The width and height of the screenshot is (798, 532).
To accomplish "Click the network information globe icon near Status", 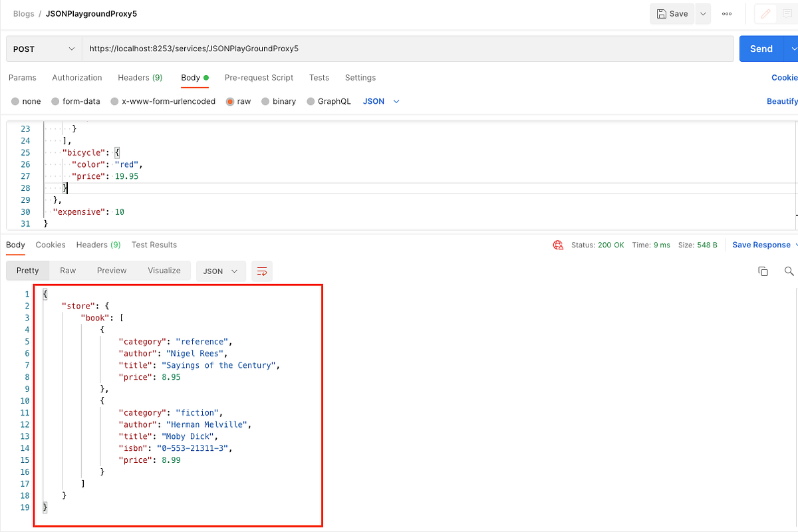I will pyautogui.click(x=558, y=245).
